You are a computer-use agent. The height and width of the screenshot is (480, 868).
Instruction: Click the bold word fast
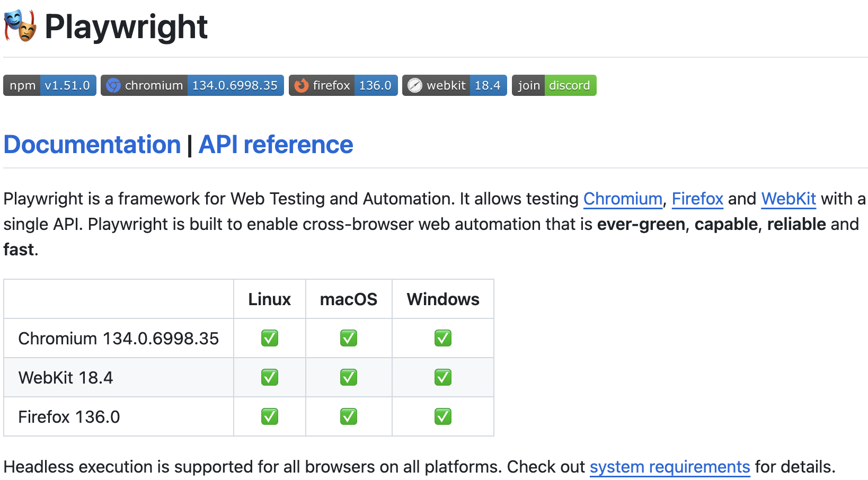tap(19, 250)
